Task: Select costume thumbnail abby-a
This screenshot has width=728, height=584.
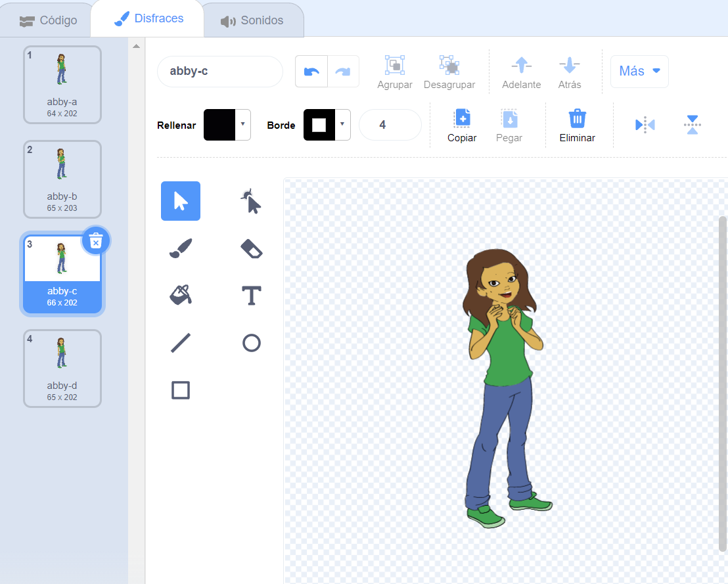Action: pyautogui.click(x=62, y=85)
